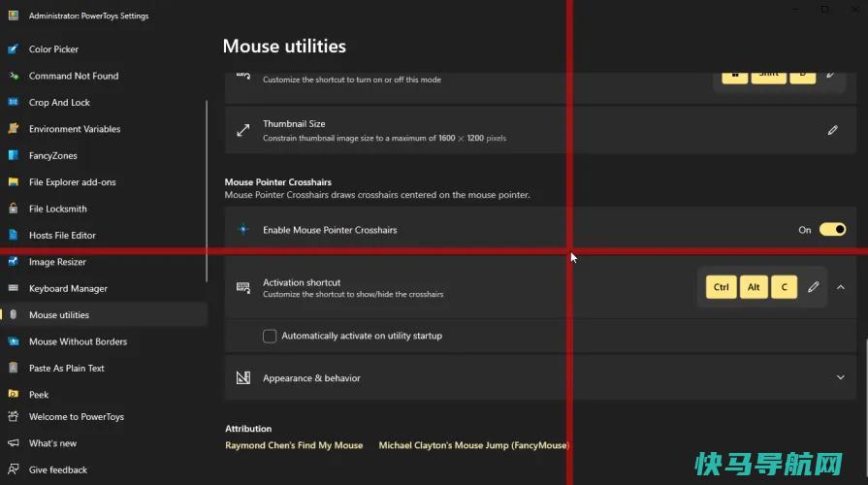Click the PowerToys title bar app icon
868x485 pixels.
(14, 16)
